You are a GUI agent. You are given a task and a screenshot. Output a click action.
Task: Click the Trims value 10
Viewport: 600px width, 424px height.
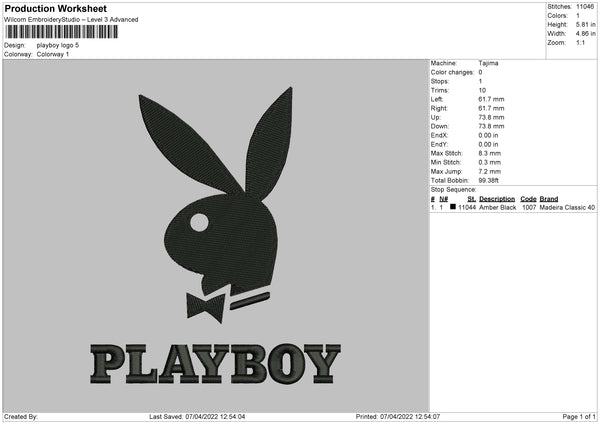click(x=482, y=90)
